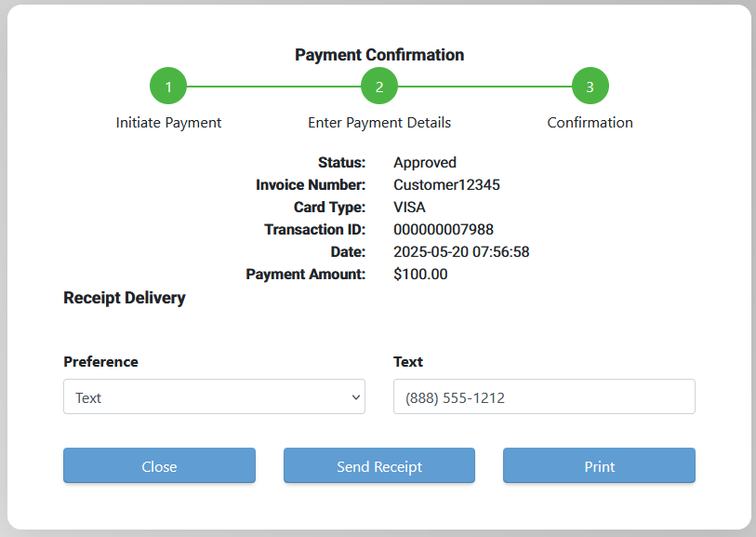756x537 pixels.
Task: Select the Enter Payment Details step label
Action: coord(379,123)
